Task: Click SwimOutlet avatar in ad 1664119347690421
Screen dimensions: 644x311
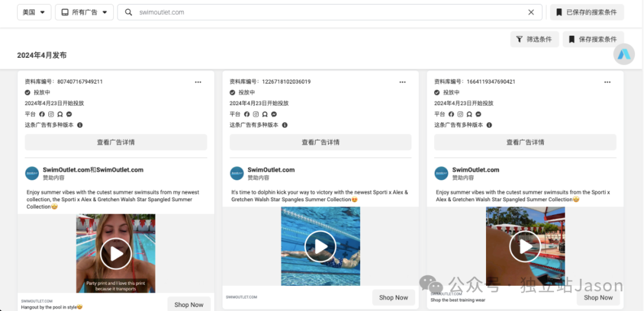Action: [x=441, y=173]
